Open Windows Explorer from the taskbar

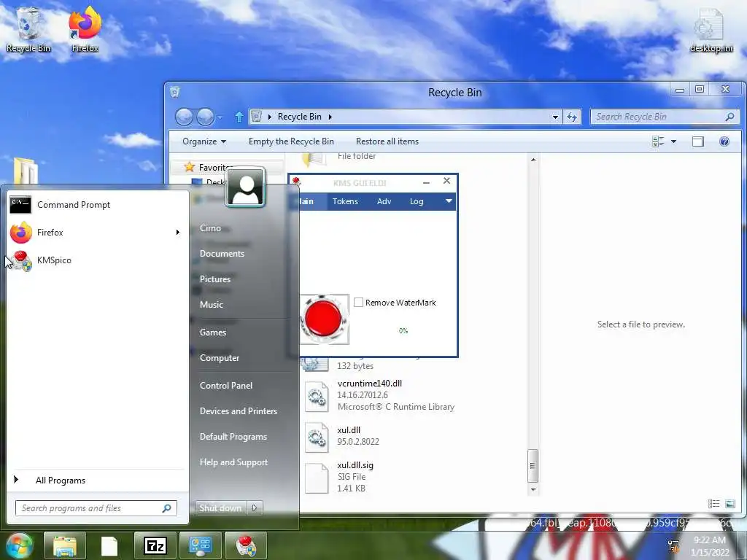tap(65, 546)
